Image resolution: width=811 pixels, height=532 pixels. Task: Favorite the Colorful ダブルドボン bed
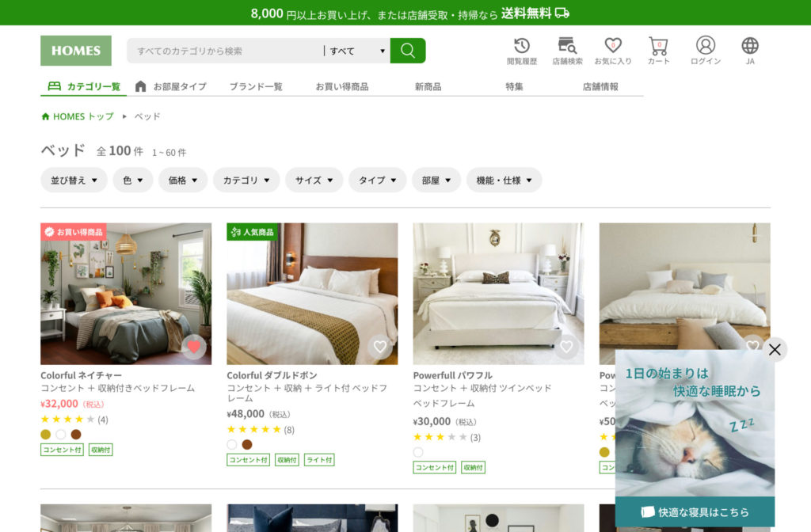click(x=380, y=347)
